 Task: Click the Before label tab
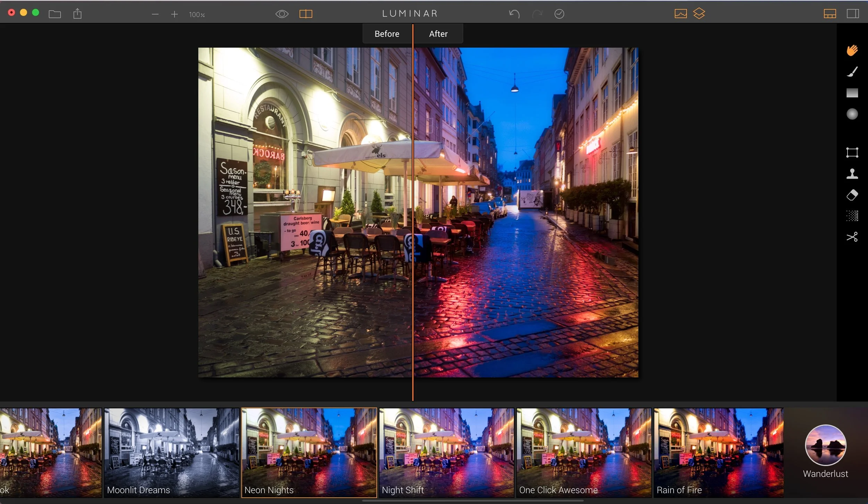[x=387, y=34]
